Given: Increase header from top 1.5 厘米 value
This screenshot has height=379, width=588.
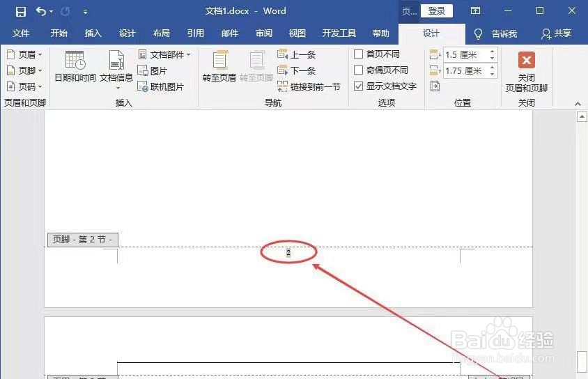Looking at the screenshot, I should click(492, 52).
